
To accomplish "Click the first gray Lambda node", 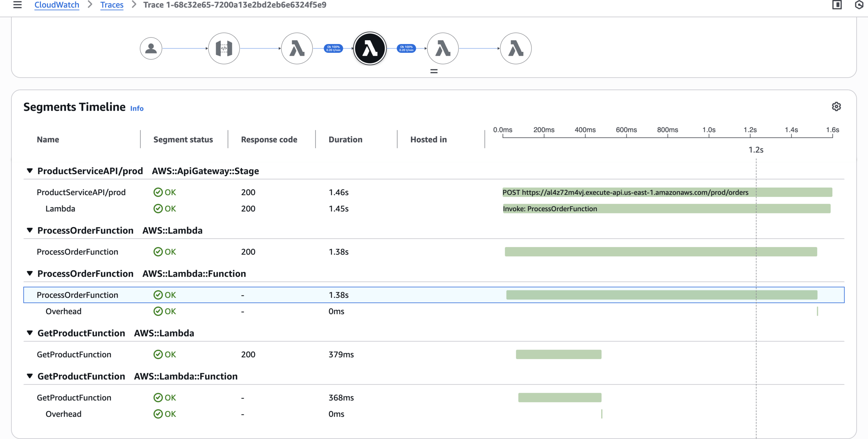I will click(x=297, y=48).
